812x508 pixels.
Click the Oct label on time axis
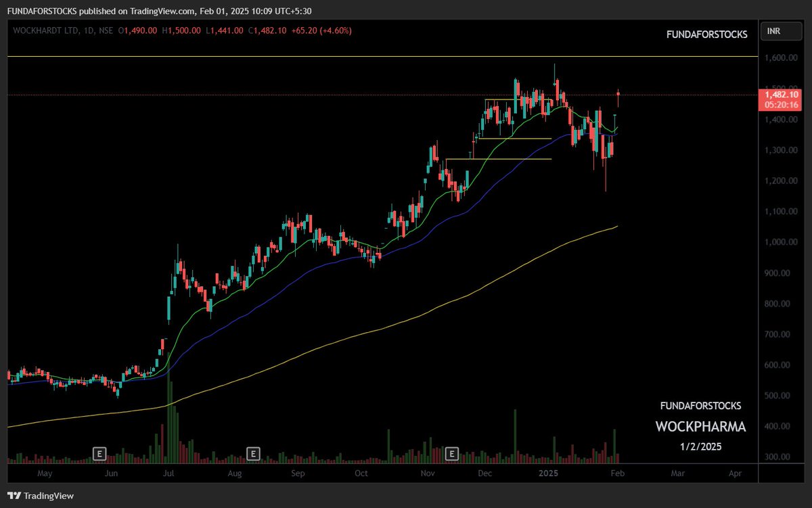[x=361, y=474]
